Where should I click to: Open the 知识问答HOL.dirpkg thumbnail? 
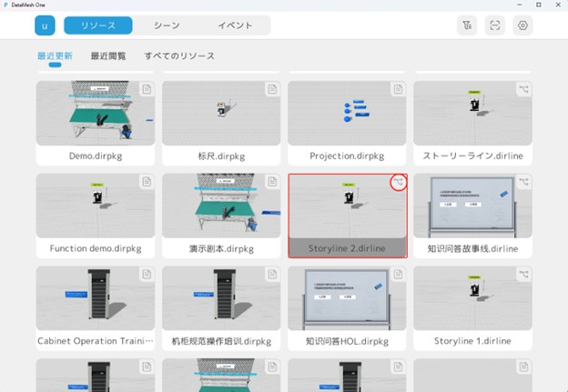(347, 298)
